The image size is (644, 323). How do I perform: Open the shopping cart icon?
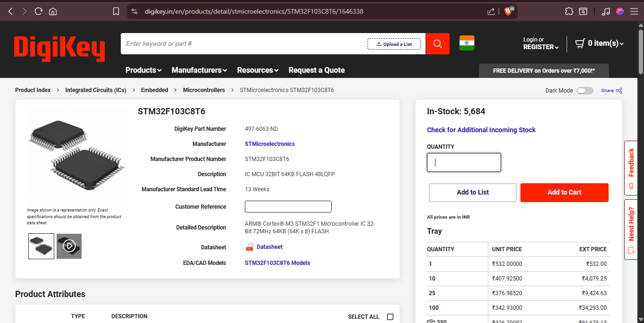(580, 43)
